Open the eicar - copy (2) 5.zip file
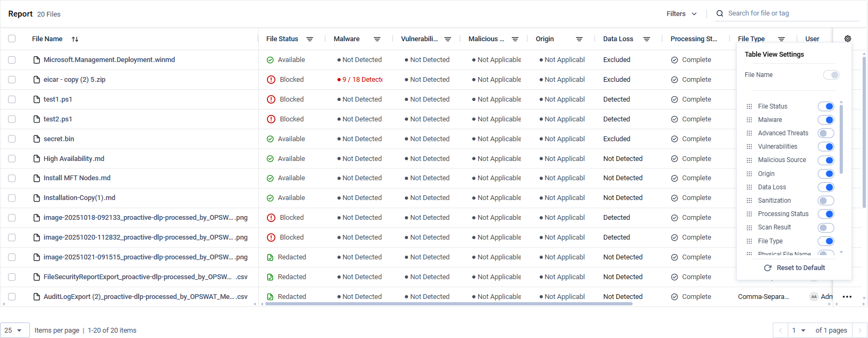This screenshot has width=868, height=338. click(x=74, y=80)
